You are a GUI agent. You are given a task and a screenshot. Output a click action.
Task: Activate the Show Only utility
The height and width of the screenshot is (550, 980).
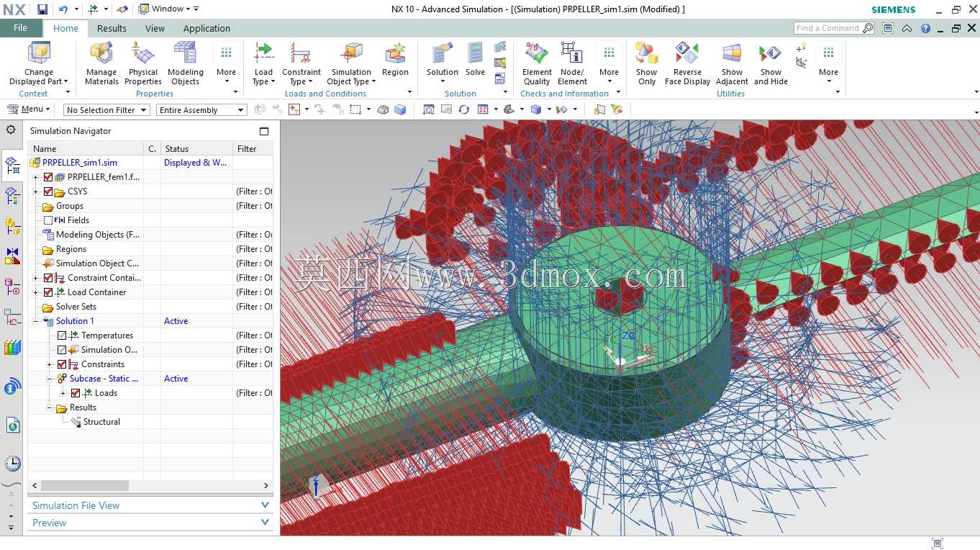[x=646, y=64]
